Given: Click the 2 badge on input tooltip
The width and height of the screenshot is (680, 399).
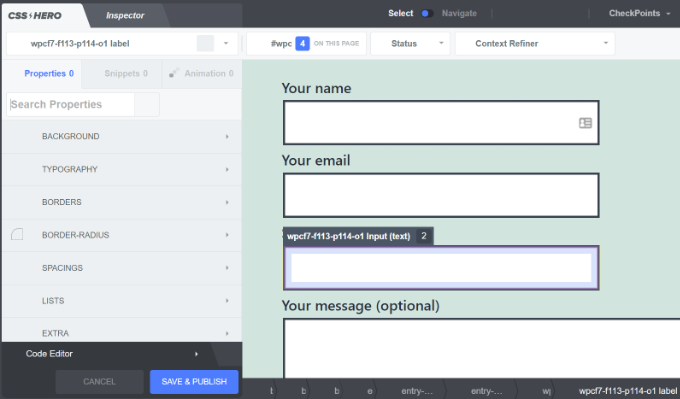Looking at the screenshot, I should (x=424, y=236).
